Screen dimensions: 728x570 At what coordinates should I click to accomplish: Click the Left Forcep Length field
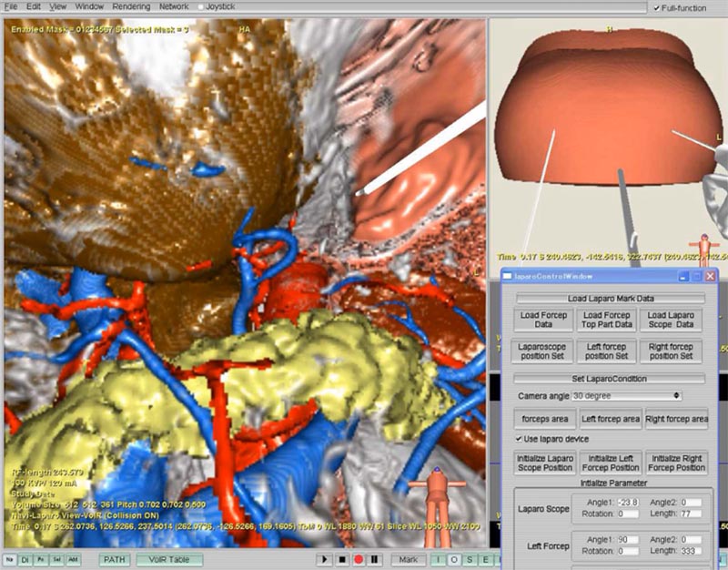coord(691,552)
